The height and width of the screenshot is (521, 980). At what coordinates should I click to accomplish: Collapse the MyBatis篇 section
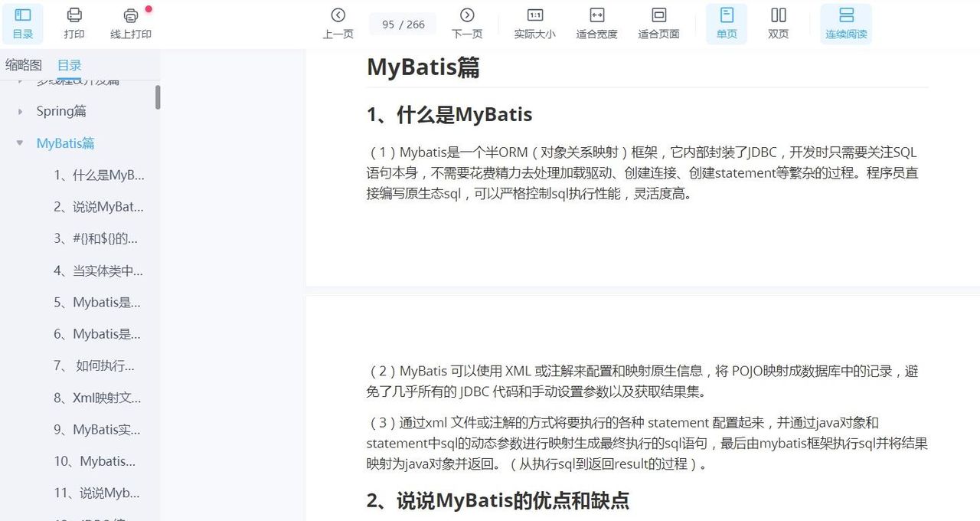point(19,143)
